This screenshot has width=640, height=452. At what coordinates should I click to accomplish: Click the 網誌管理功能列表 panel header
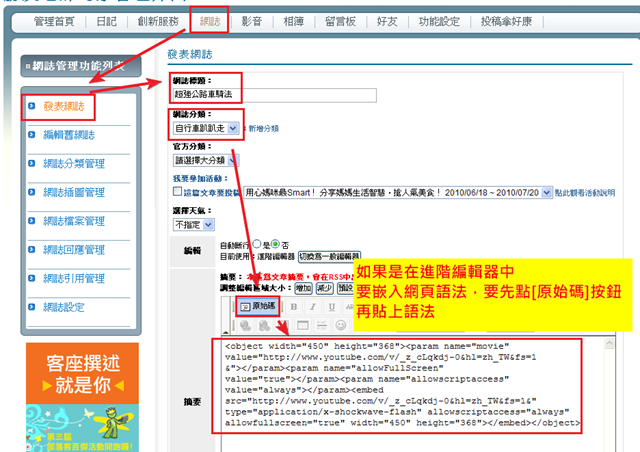pyautogui.click(x=81, y=66)
